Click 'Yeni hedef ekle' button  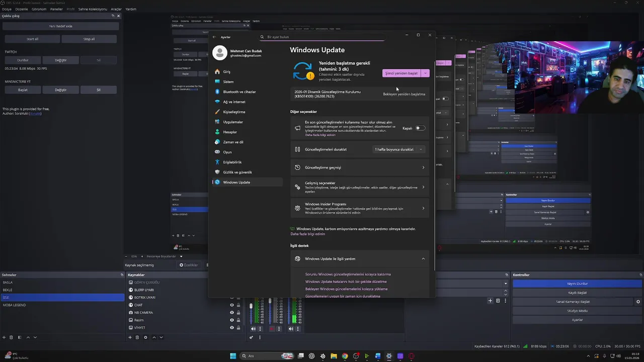pyautogui.click(x=60, y=26)
